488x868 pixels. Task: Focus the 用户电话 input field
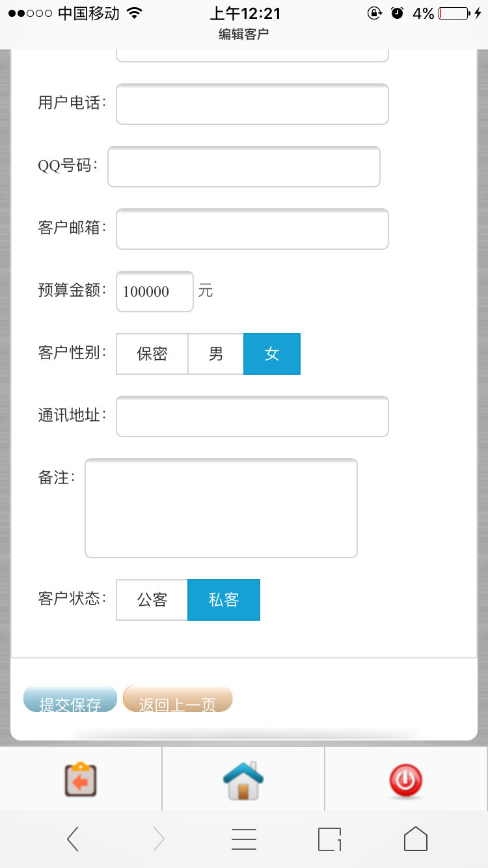(252, 104)
